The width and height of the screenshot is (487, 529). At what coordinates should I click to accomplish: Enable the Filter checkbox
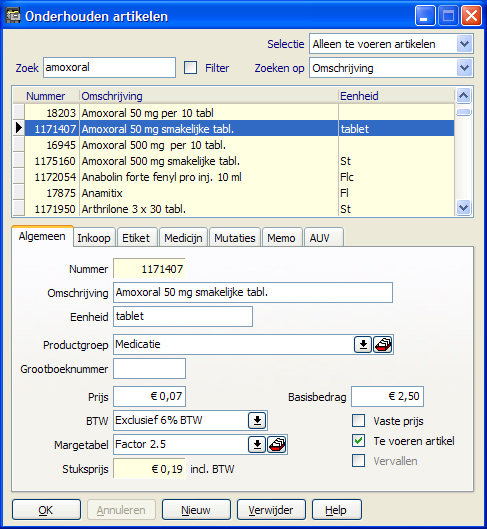[x=191, y=68]
